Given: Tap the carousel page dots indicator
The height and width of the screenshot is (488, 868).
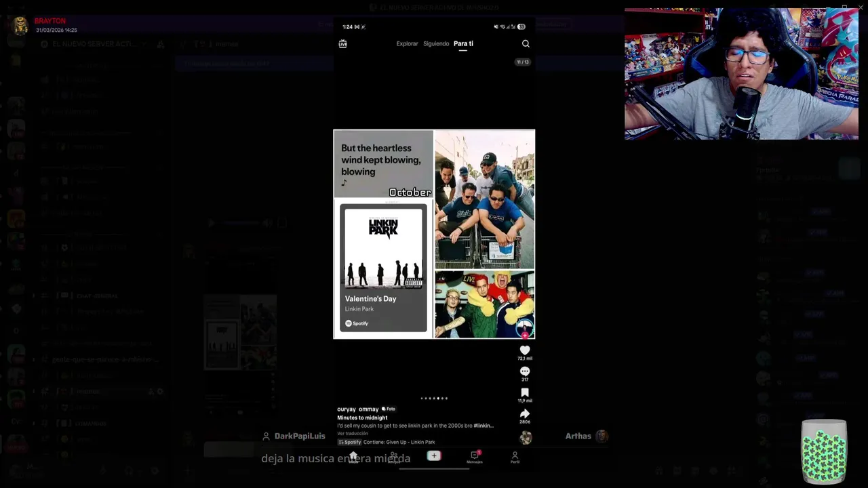Looking at the screenshot, I should [x=434, y=399].
